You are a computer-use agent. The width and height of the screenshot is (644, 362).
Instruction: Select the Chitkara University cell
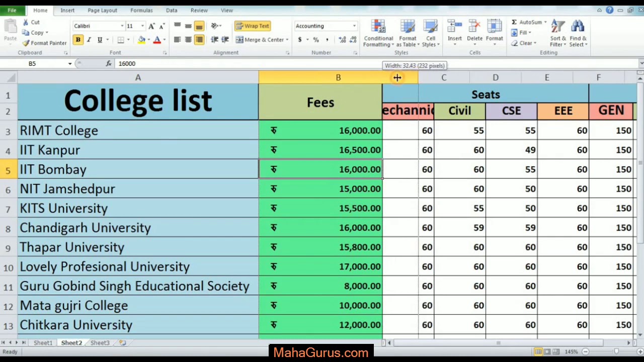coord(138,325)
